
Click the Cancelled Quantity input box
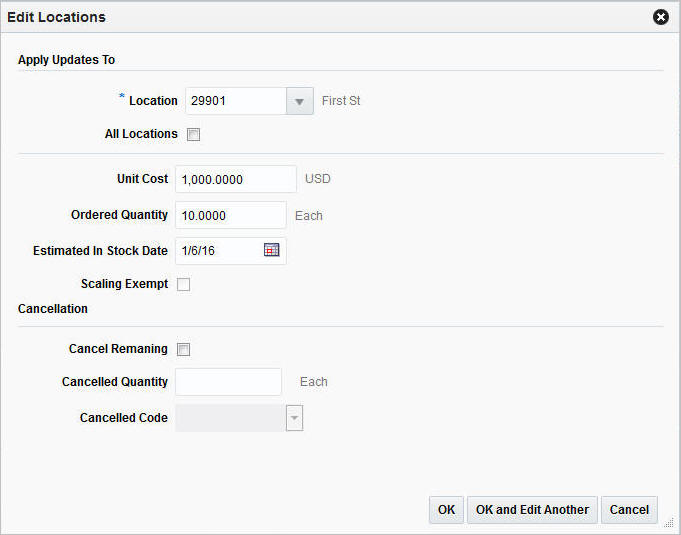coord(228,382)
